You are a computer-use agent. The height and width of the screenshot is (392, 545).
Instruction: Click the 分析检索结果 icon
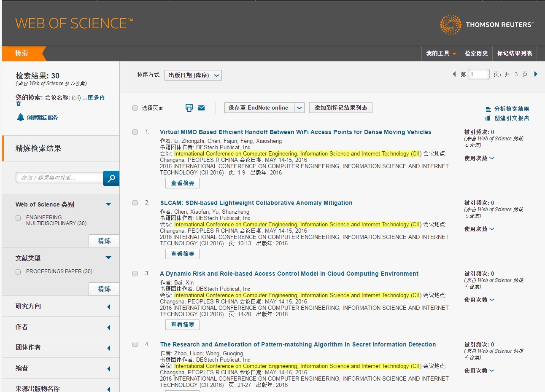pos(488,109)
